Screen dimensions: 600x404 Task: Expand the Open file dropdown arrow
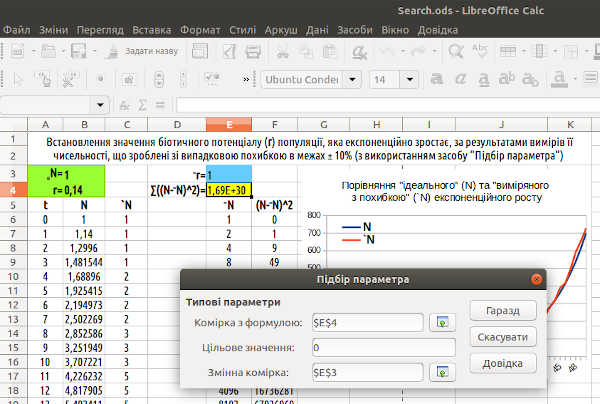click(x=64, y=51)
